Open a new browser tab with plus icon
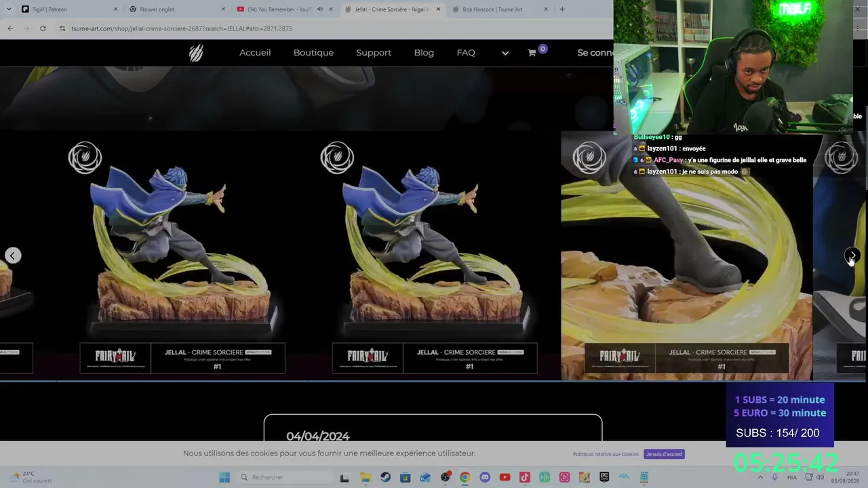 (561, 9)
